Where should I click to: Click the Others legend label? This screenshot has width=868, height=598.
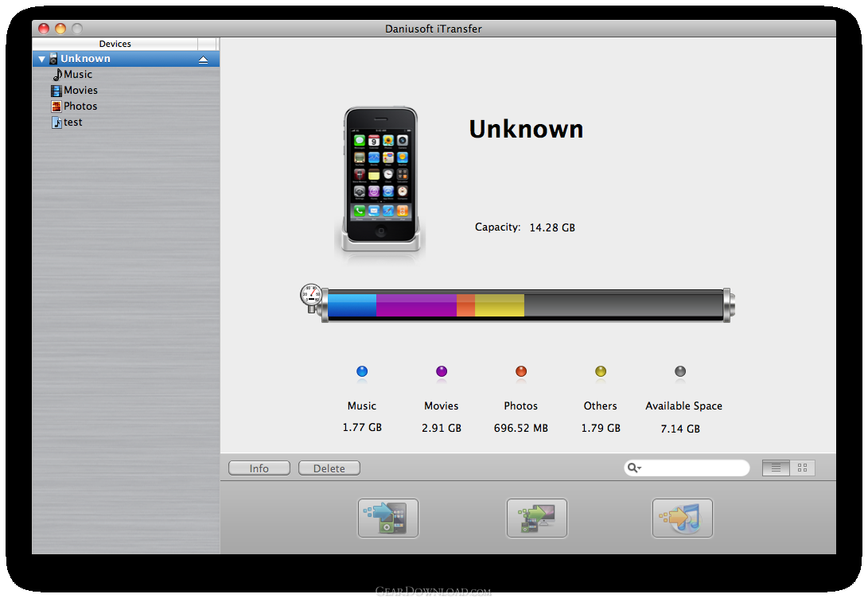[x=600, y=406]
